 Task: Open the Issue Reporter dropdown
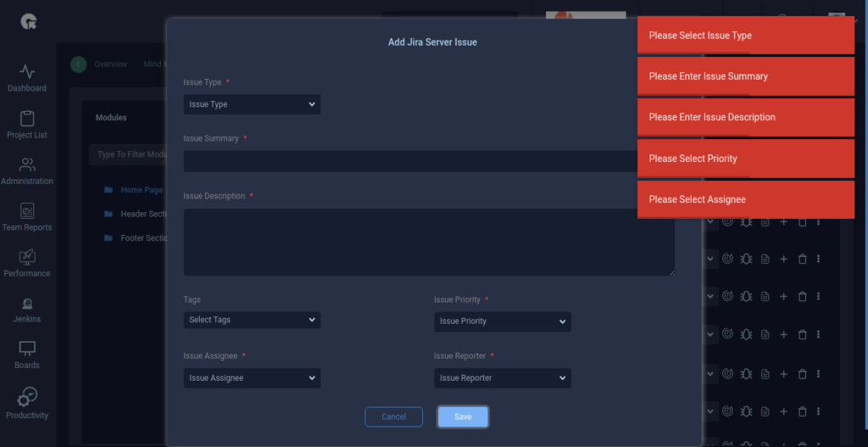(x=502, y=378)
